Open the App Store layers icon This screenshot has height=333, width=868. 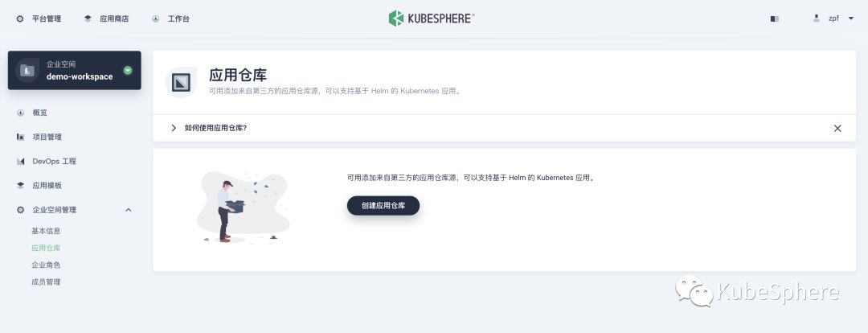point(88,18)
